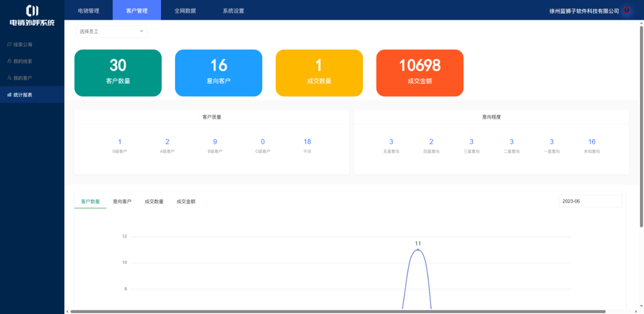Click the orange 成交金额 10698 card
Viewport: 644px width, 314px height.
click(x=420, y=73)
